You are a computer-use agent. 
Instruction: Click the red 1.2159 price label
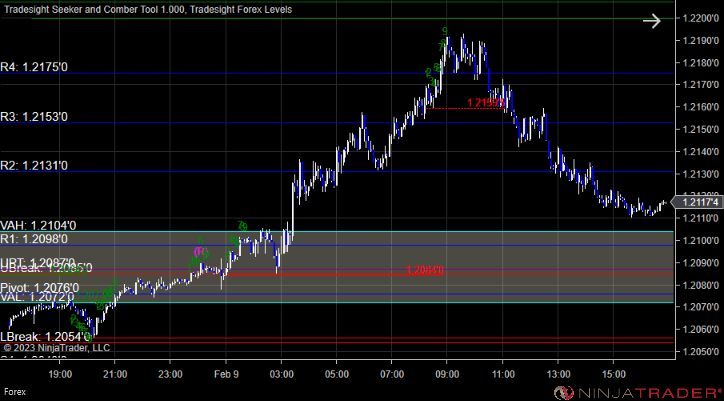point(485,103)
